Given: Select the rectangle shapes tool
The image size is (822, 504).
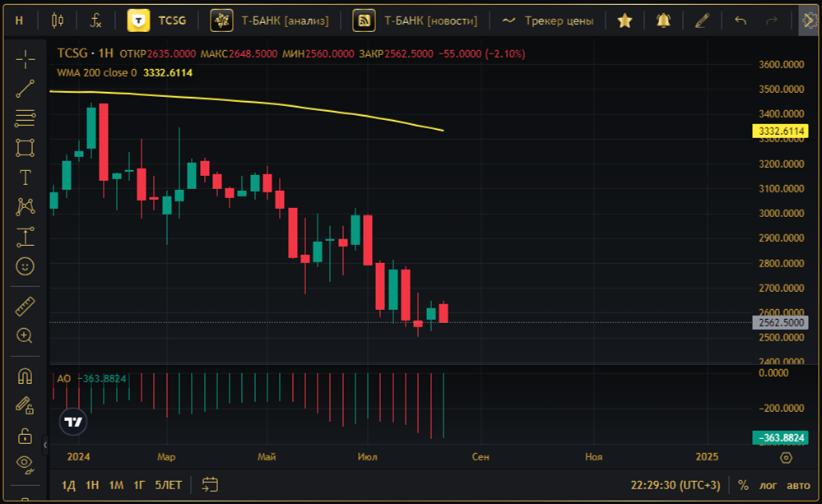Looking at the screenshot, I should [x=26, y=148].
